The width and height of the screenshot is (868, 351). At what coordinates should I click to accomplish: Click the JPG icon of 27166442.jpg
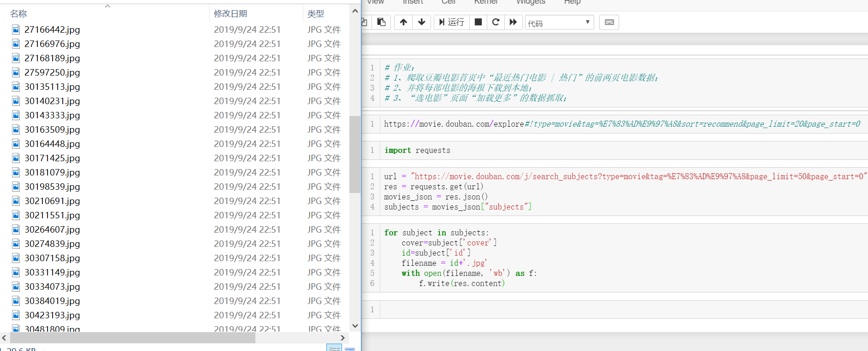click(16, 30)
